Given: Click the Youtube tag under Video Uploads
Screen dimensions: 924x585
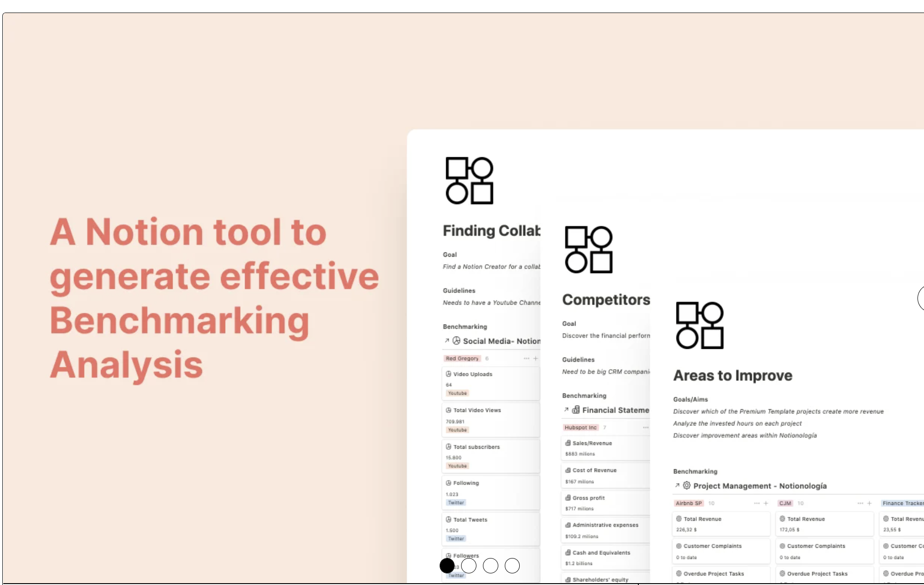Looking at the screenshot, I should coord(457,393).
